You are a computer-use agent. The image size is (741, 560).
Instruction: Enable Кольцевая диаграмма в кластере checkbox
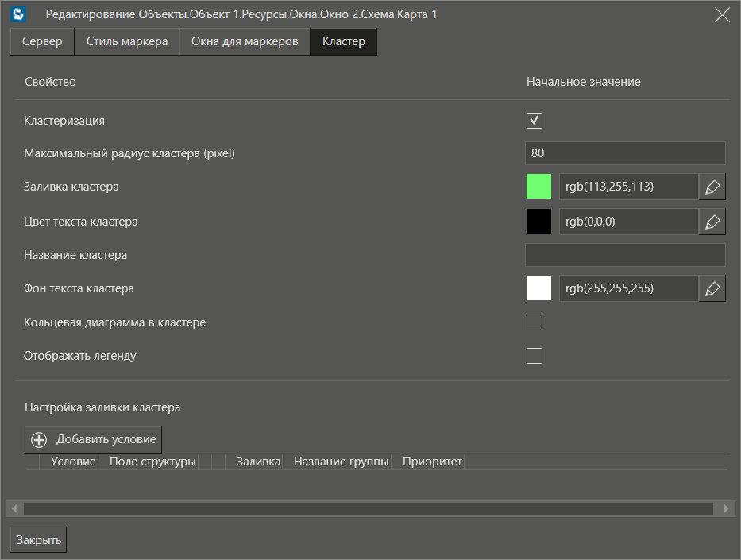535,322
